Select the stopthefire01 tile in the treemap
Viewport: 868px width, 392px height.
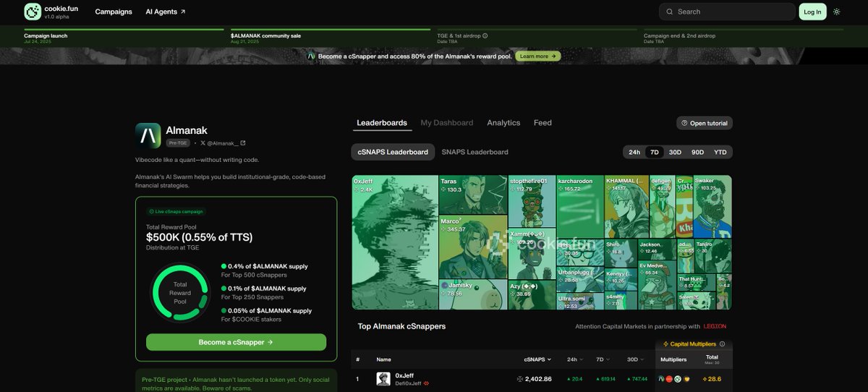pyautogui.click(x=532, y=201)
